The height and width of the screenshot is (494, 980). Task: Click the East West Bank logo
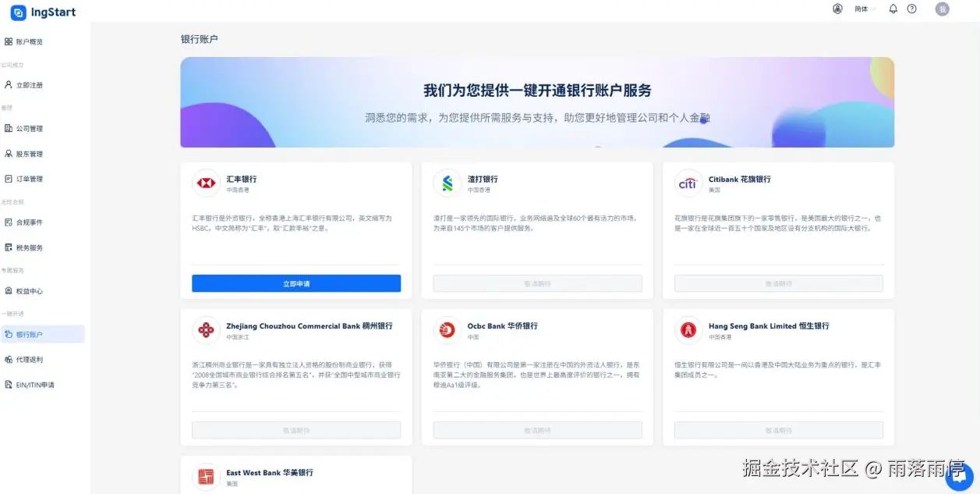pos(206,477)
